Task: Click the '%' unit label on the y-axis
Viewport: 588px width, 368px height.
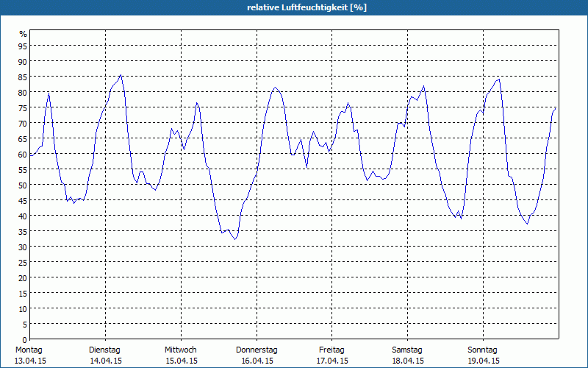Action: 24,34
